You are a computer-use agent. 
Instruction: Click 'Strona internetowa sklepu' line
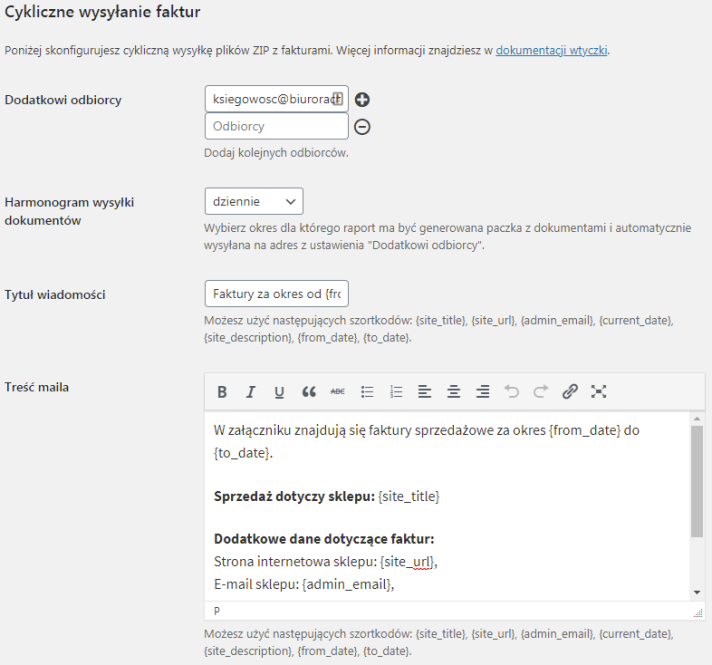click(x=326, y=562)
